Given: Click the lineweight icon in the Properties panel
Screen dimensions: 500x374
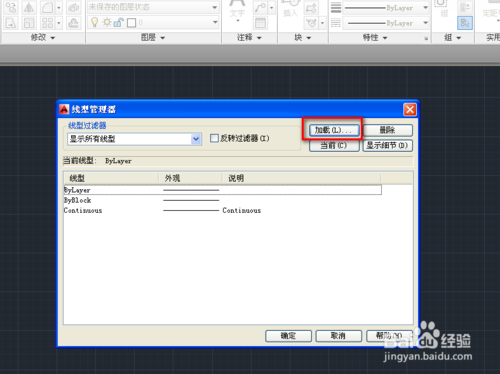Looking at the screenshot, I should pos(336,7).
